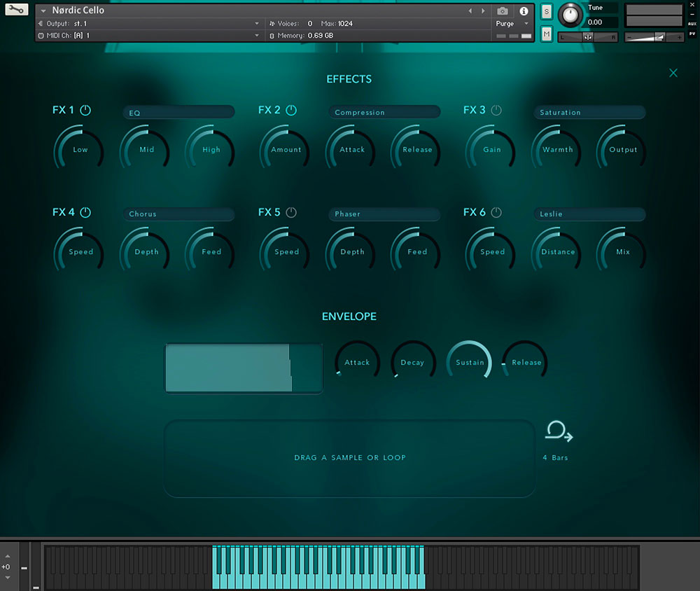Click the PV icon in the header
Image resolution: width=700 pixels, height=591 pixels.
click(692, 34)
